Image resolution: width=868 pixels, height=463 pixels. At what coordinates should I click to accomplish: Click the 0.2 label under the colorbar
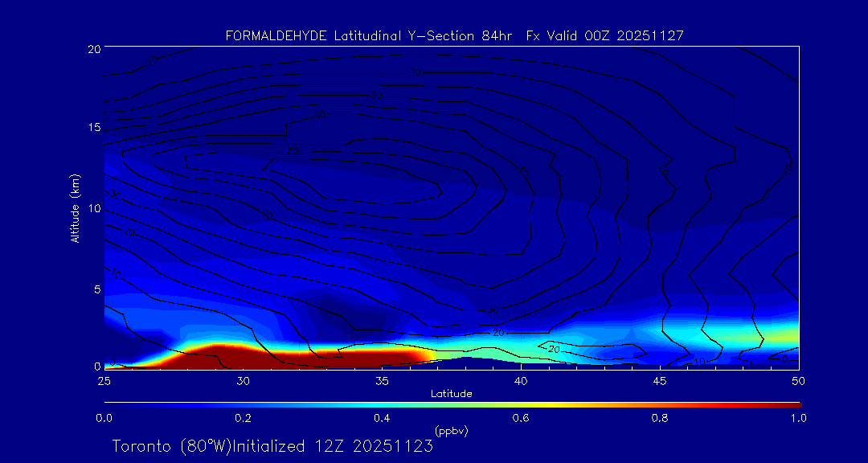[x=243, y=418]
